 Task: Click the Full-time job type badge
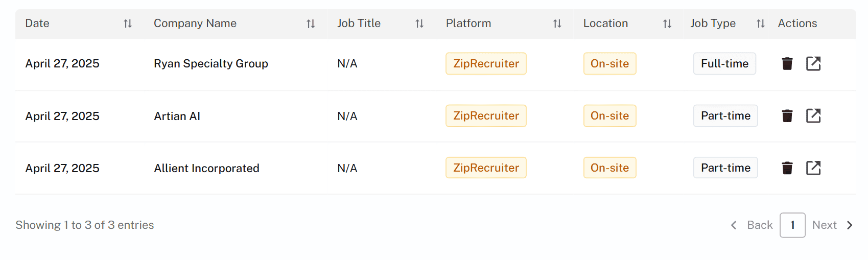pos(724,64)
